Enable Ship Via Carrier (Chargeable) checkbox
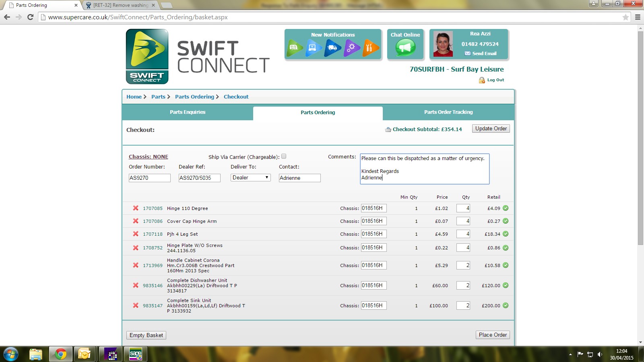This screenshot has height=362, width=644. pyautogui.click(x=284, y=156)
